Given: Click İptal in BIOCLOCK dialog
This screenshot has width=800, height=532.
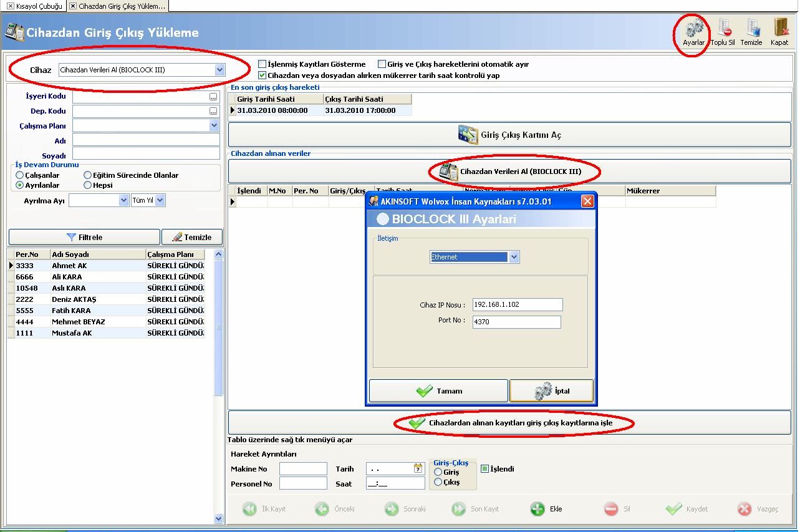Looking at the screenshot, I should [x=552, y=391].
